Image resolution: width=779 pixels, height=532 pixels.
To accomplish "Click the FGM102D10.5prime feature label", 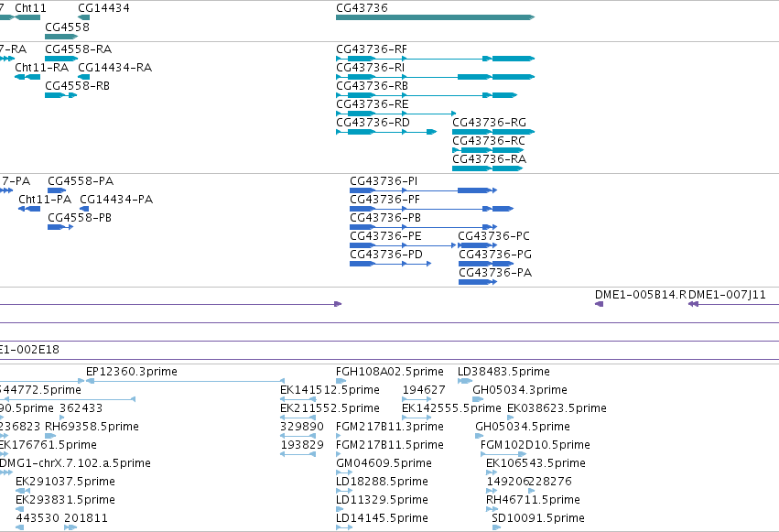I will pyautogui.click(x=536, y=445).
